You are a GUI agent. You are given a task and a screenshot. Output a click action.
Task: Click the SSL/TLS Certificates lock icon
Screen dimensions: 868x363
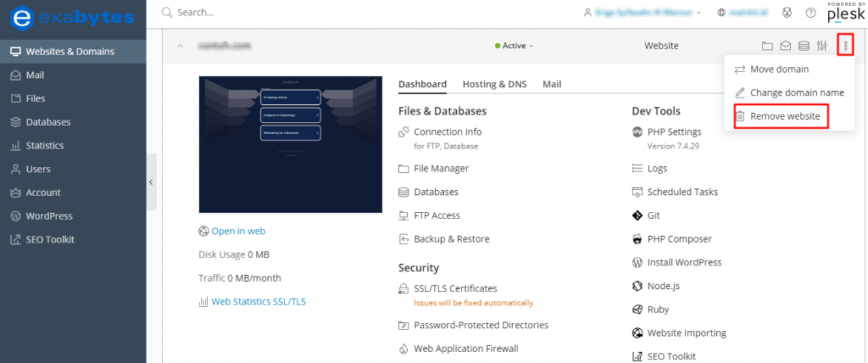(403, 289)
